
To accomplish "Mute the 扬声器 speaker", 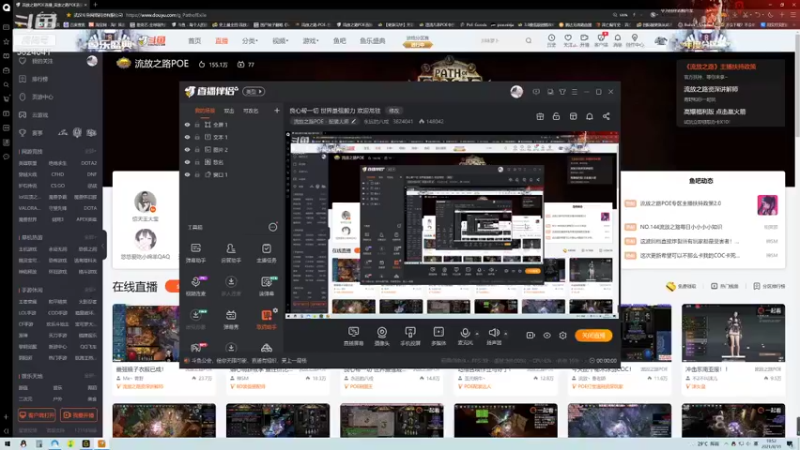I will [493, 336].
